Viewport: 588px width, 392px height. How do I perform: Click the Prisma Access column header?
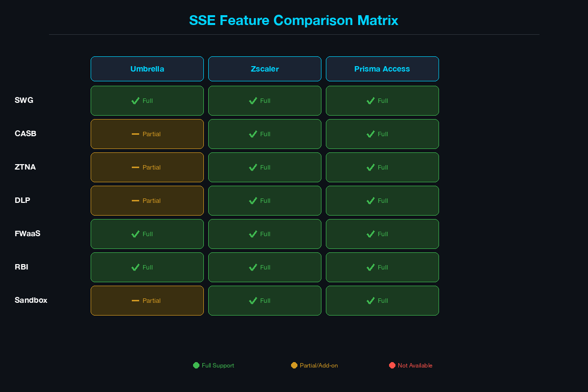click(x=382, y=69)
